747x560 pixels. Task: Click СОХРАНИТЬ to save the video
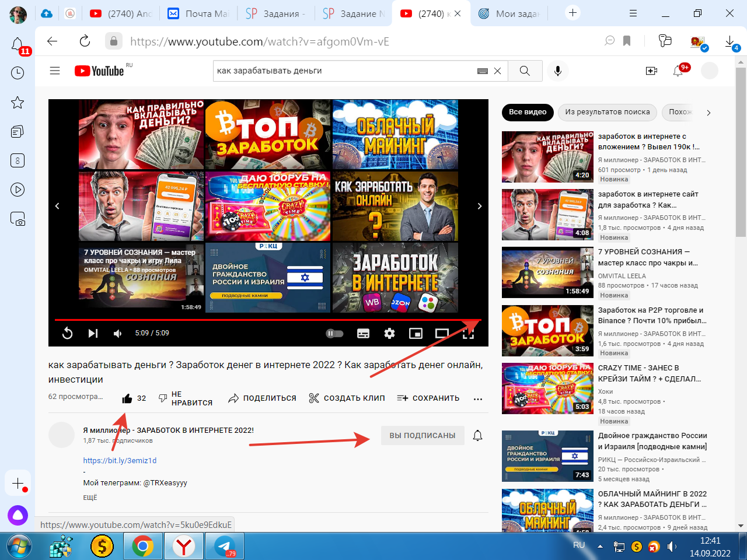click(x=428, y=398)
